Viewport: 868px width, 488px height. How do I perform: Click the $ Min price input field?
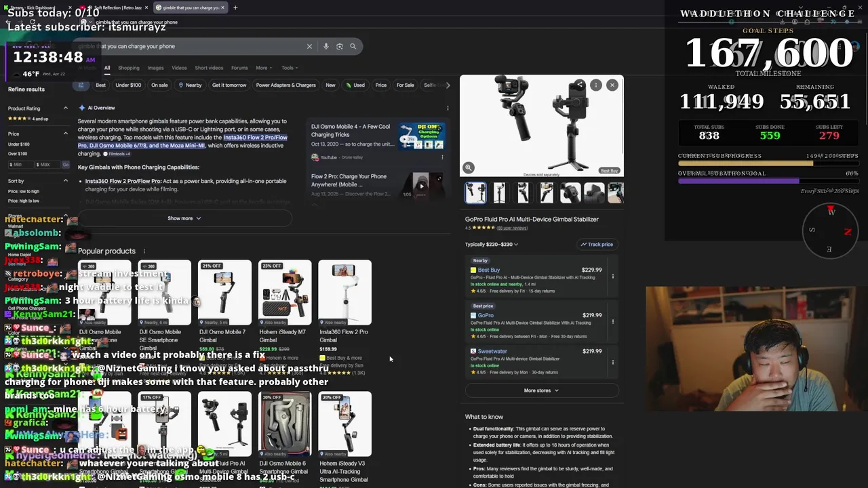pos(20,165)
